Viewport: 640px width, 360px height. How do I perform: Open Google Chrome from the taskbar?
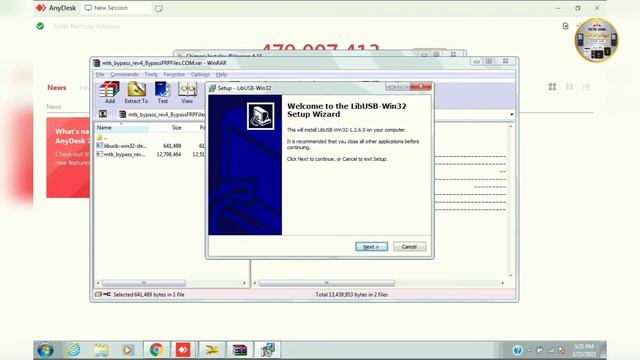[156, 350]
